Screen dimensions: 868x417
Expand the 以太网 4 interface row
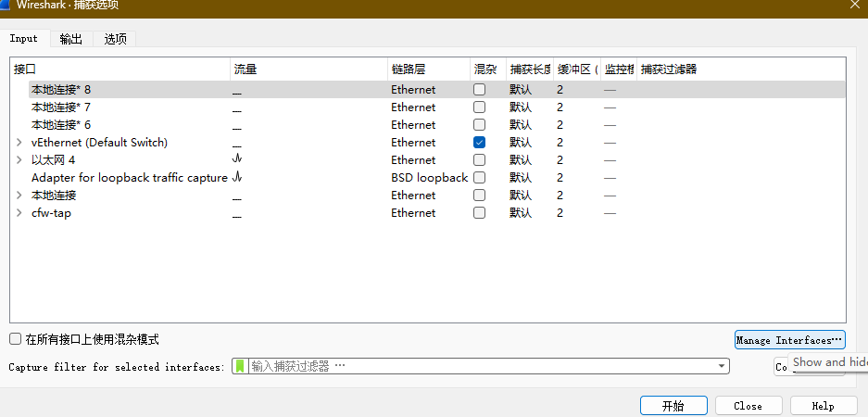(19, 160)
